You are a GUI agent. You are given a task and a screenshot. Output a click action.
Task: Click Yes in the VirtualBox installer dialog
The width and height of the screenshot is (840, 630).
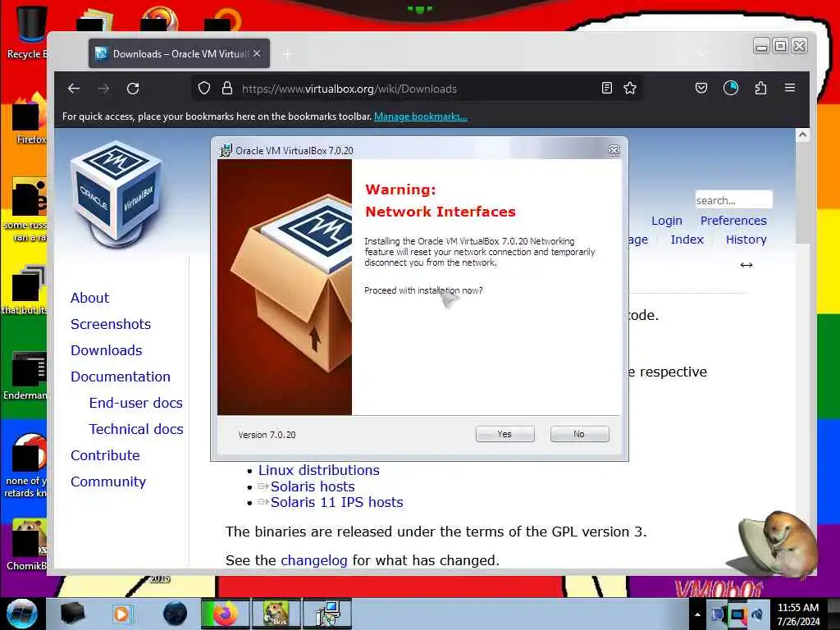pyautogui.click(x=504, y=434)
